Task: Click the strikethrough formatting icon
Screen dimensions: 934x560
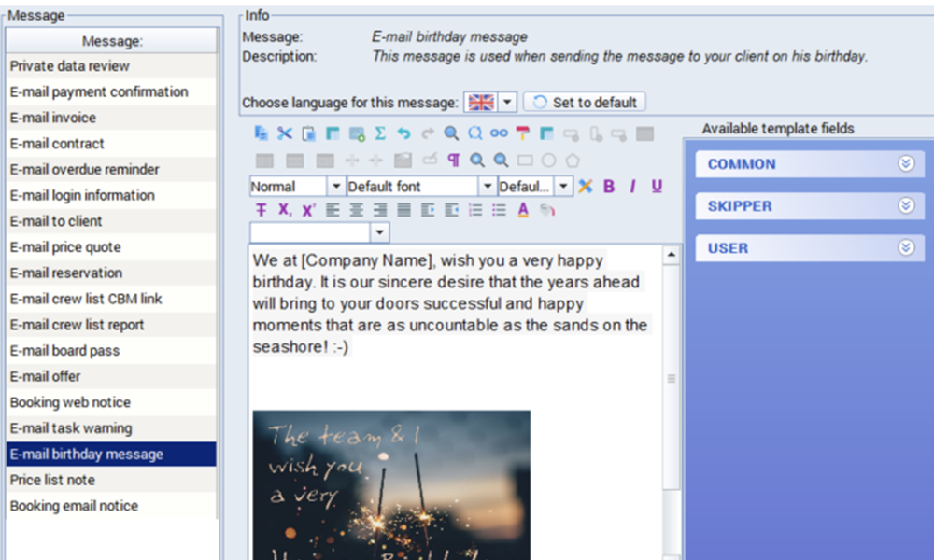Action: click(x=261, y=210)
